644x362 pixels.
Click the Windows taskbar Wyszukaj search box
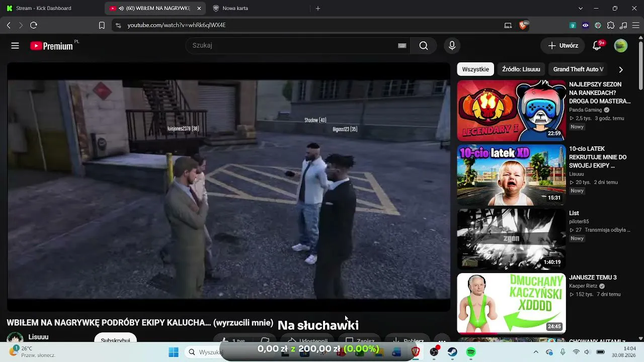(204, 352)
